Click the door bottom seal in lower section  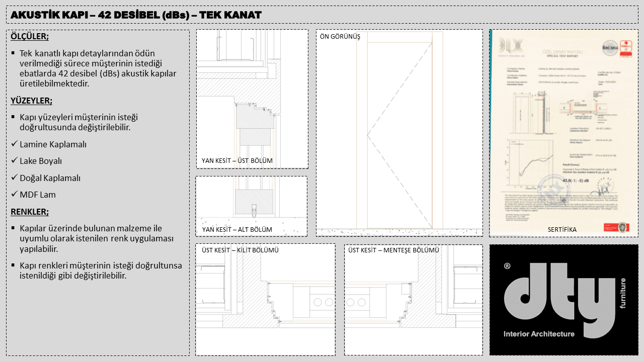click(254, 209)
